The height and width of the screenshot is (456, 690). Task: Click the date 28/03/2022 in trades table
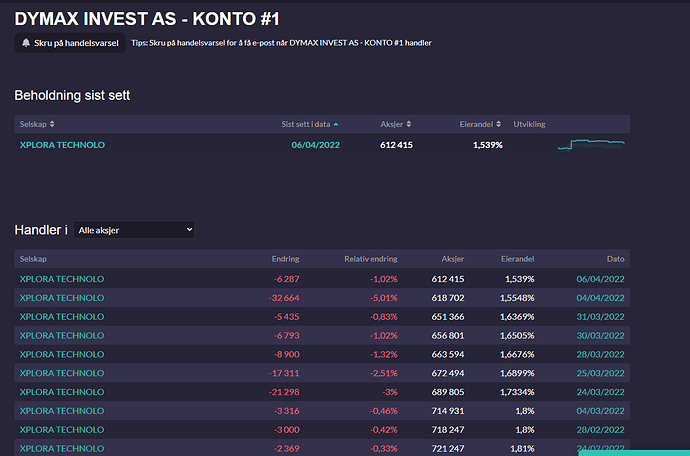tap(600, 354)
